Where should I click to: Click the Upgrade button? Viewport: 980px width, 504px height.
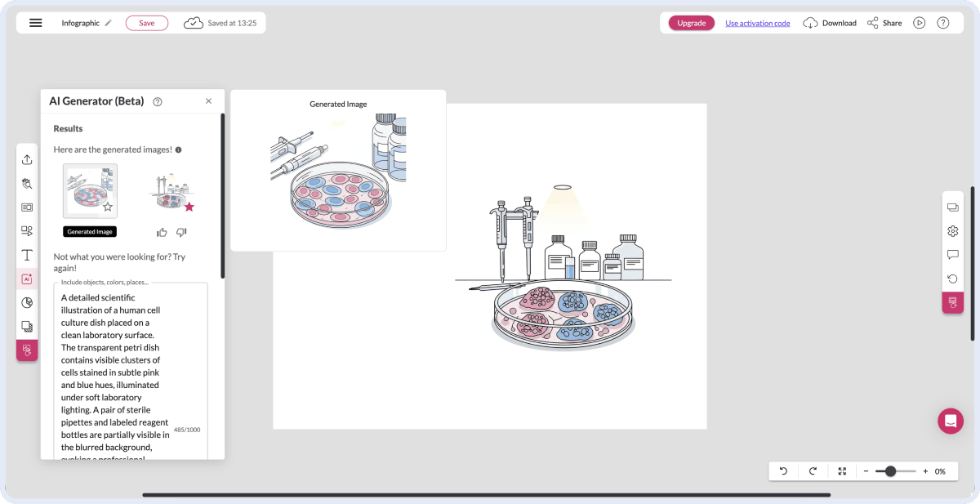691,23
